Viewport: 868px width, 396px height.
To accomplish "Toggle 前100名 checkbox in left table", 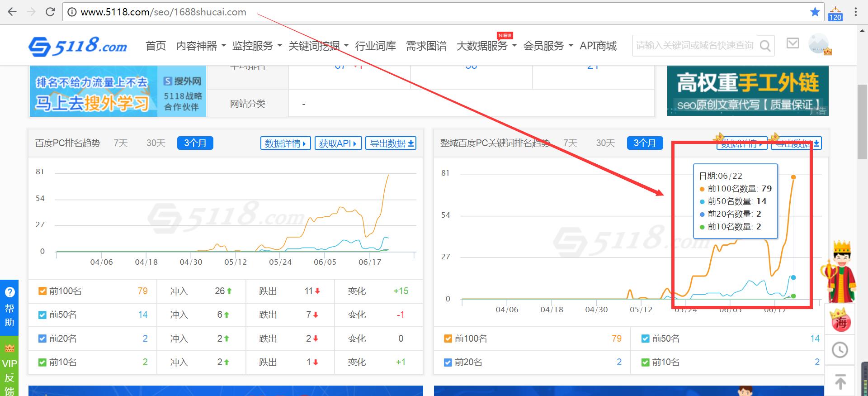I will [42, 291].
